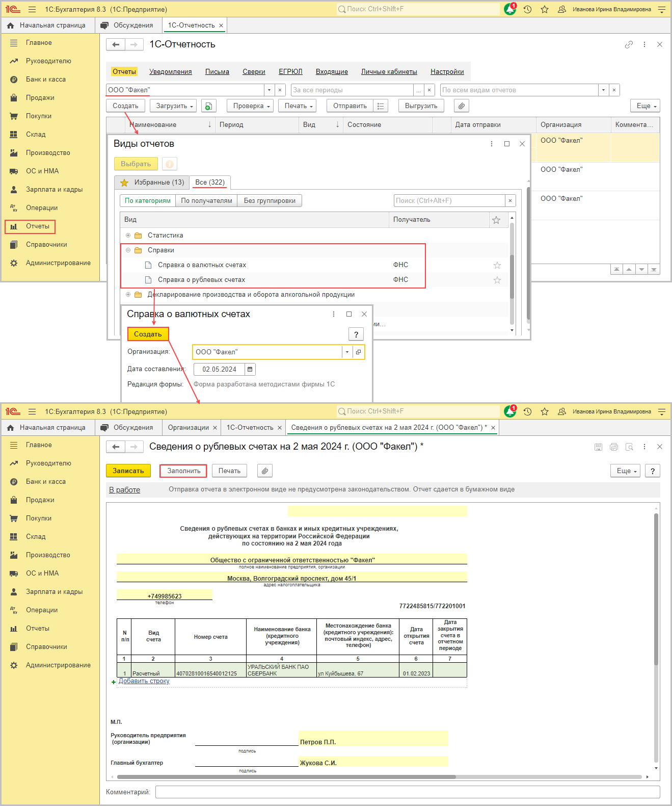Click Заполнить button

(183, 471)
